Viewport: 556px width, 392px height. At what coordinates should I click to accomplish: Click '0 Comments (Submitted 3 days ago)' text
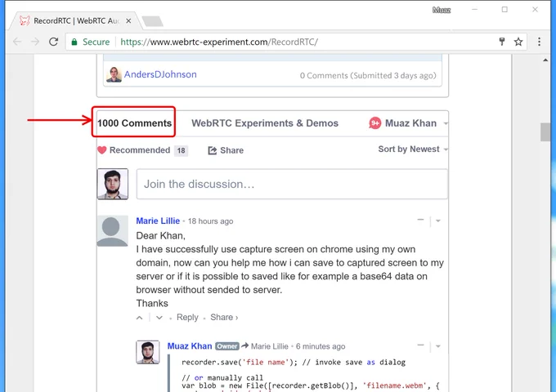pyautogui.click(x=368, y=75)
